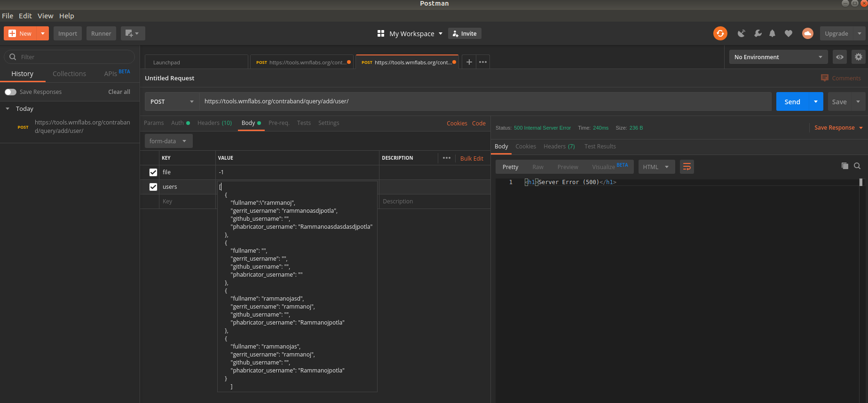Switch response view to Visualize
This screenshot has height=403, width=868.
click(x=610, y=166)
